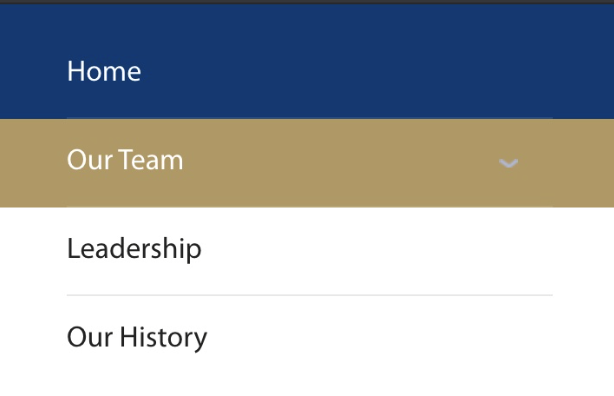Click the gold highlighted Our Team row
Image resolution: width=614 pixels, height=396 pixels.
tap(307, 163)
